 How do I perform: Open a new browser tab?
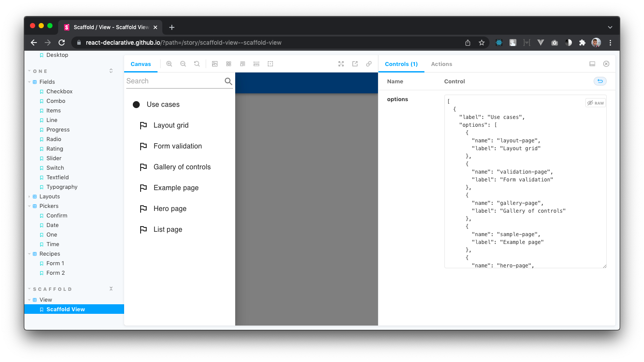click(x=172, y=27)
